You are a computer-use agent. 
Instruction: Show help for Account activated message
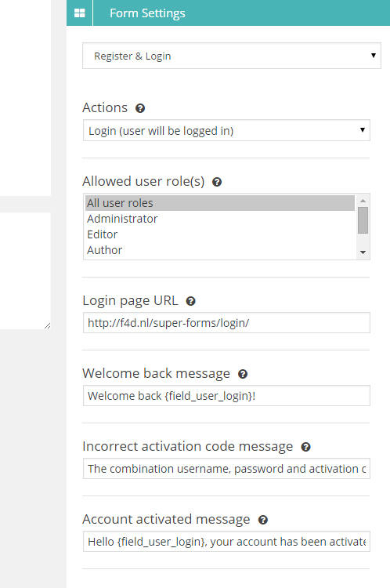click(x=263, y=520)
